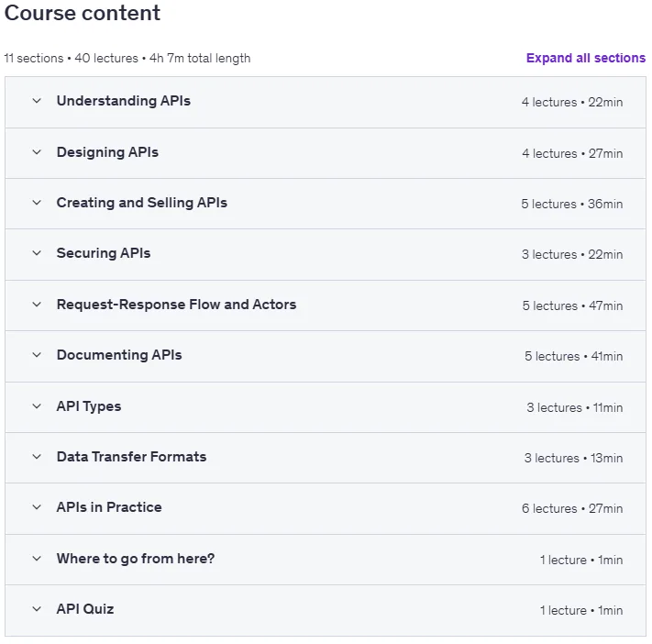Click the Data Transfer Formats heading

point(131,457)
